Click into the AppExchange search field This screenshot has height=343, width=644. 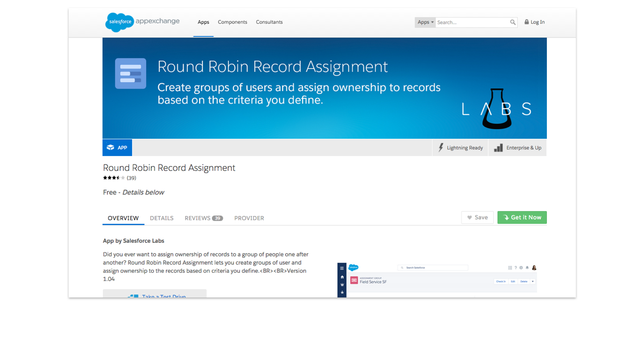point(471,23)
